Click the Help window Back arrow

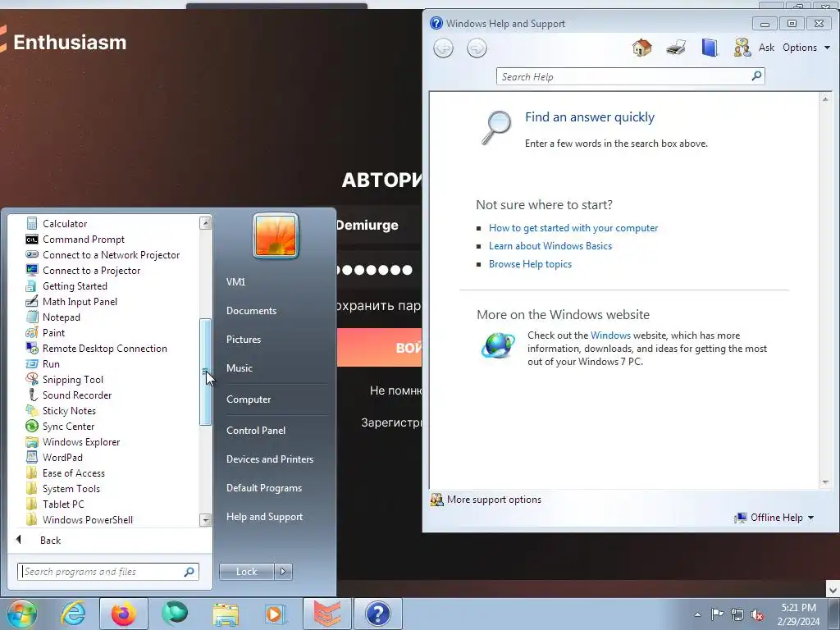[443, 48]
